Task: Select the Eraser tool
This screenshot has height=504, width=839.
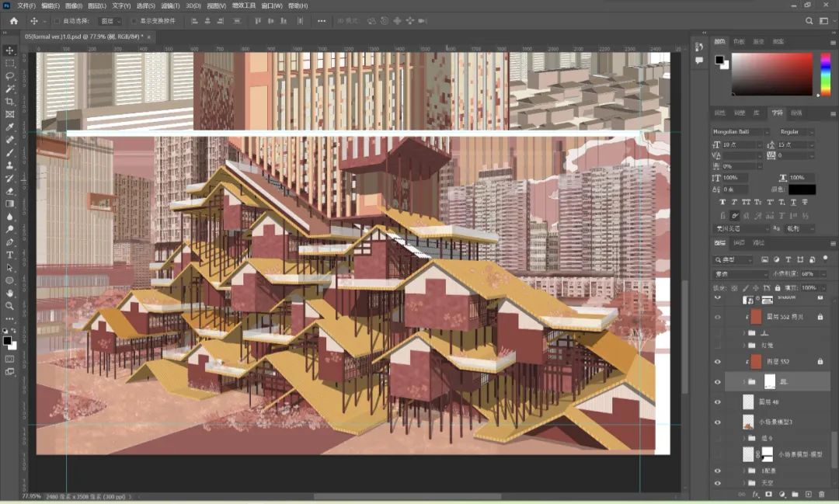Action: (9, 191)
